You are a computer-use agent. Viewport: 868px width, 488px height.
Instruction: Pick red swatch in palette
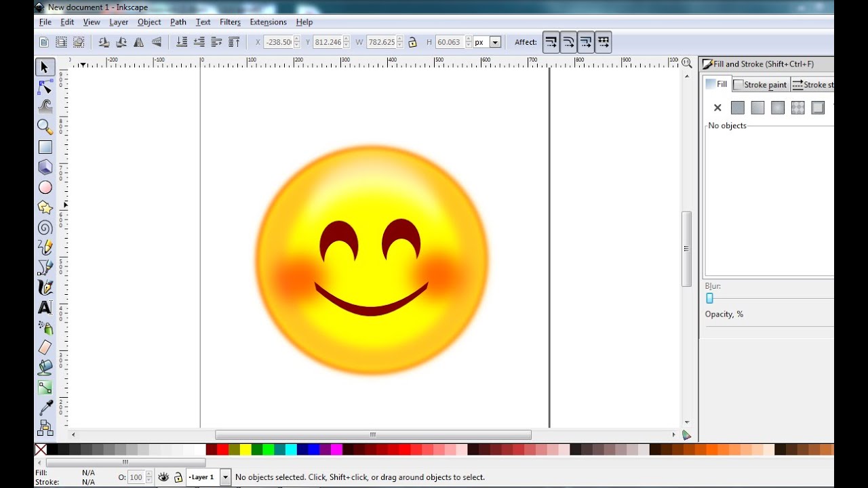[222, 449]
